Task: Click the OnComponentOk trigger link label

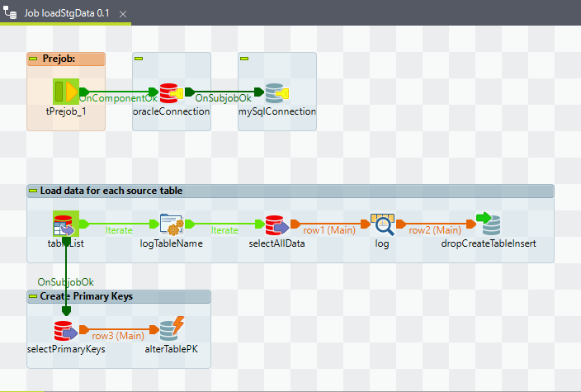Action: [x=118, y=98]
